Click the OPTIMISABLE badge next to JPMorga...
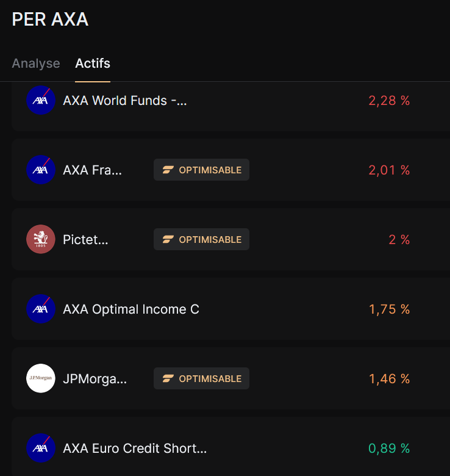Screen dimensions: 450x476 point(201,378)
